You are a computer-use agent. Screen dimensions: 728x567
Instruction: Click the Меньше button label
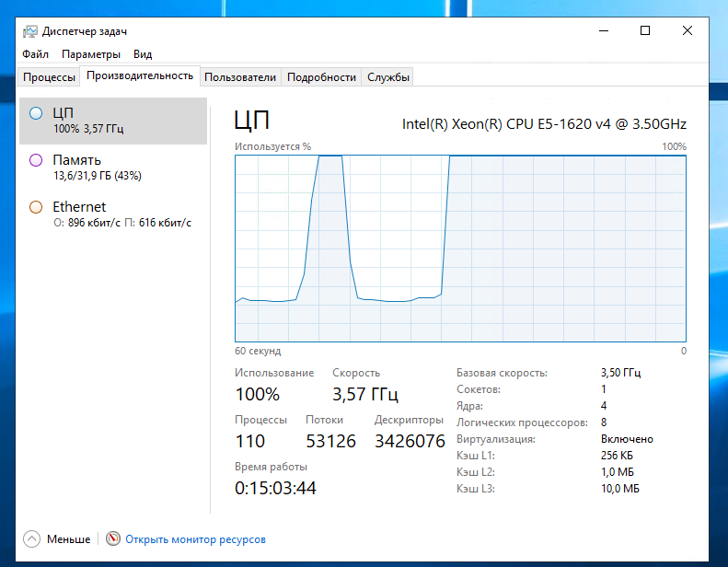pyautogui.click(x=69, y=539)
